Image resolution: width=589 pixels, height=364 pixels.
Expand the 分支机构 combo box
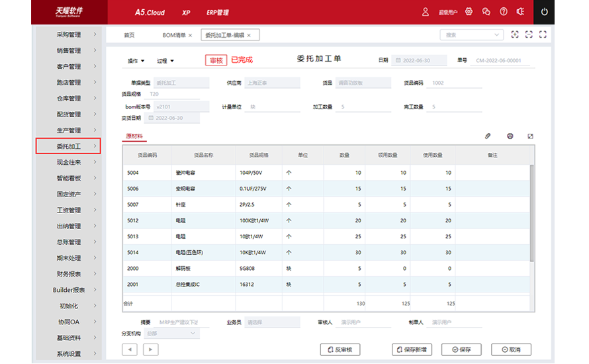[x=171, y=334]
